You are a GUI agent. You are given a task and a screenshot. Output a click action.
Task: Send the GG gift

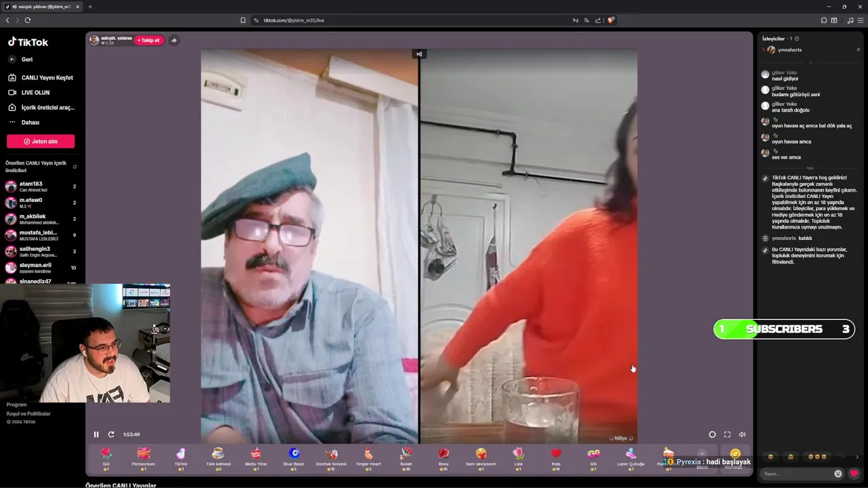(593, 458)
